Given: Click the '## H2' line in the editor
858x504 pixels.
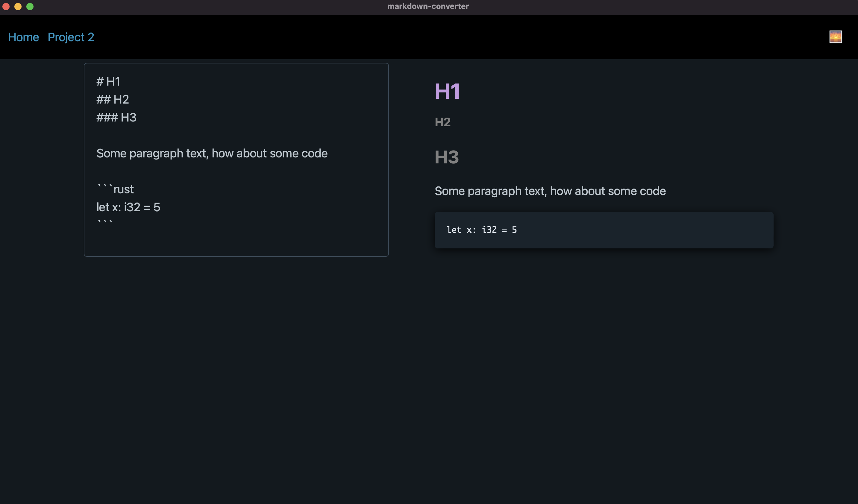Looking at the screenshot, I should pyautogui.click(x=113, y=99).
